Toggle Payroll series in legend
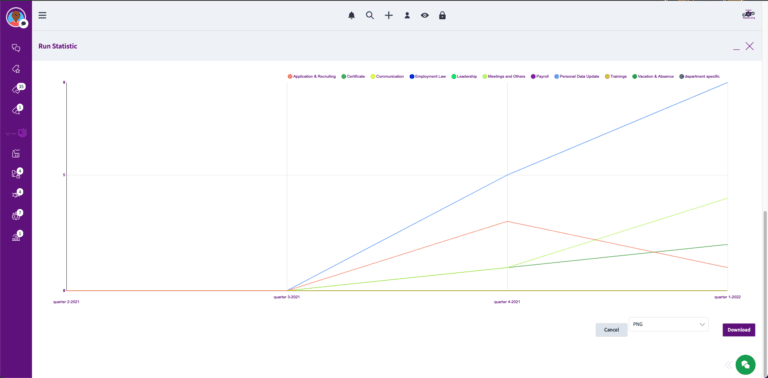The image size is (768, 378). click(540, 76)
